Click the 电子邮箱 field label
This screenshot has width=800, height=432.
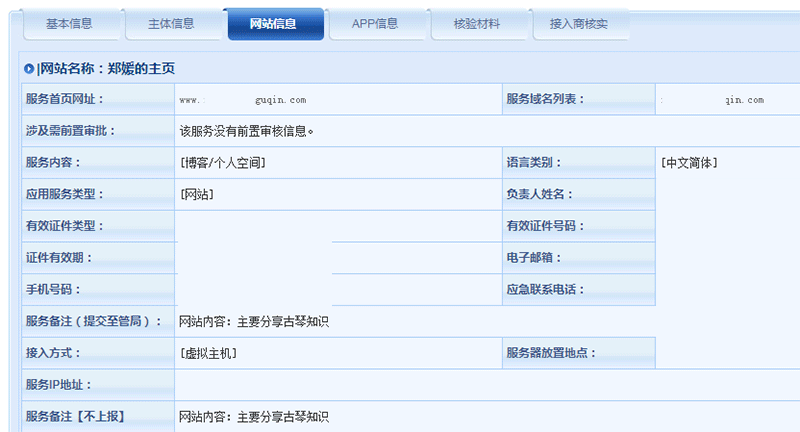(534, 258)
